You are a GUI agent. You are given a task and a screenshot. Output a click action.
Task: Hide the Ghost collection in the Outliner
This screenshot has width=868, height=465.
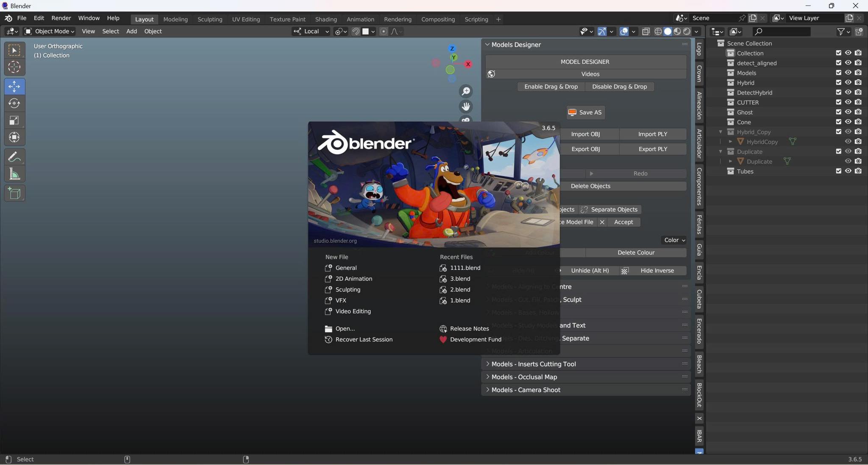click(x=849, y=112)
